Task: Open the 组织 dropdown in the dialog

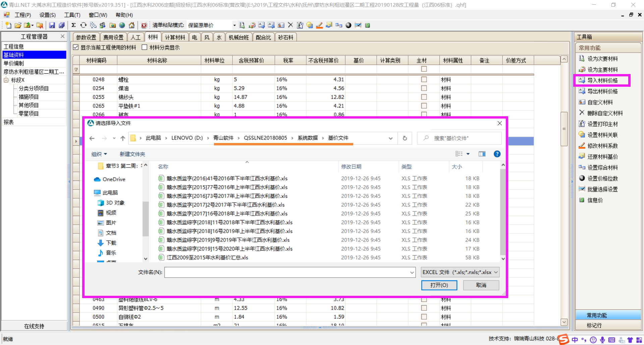Action: [x=99, y=154]
